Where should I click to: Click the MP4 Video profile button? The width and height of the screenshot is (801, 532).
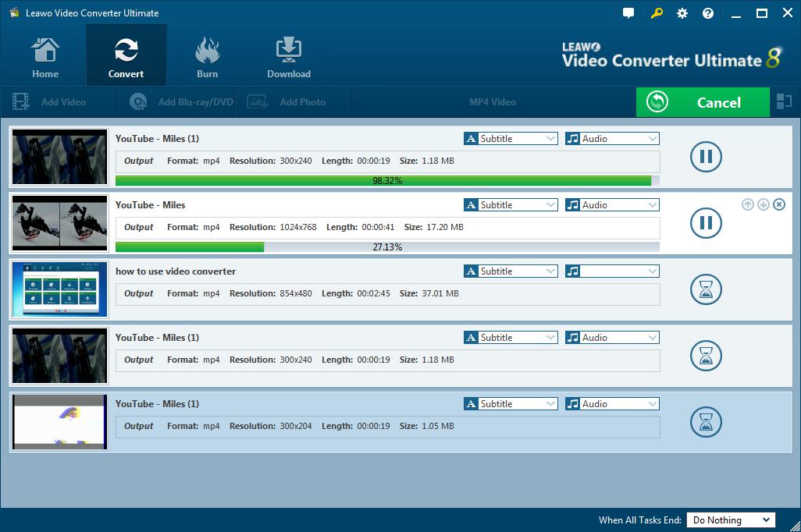pyautogui.click(x=493, y=102)
